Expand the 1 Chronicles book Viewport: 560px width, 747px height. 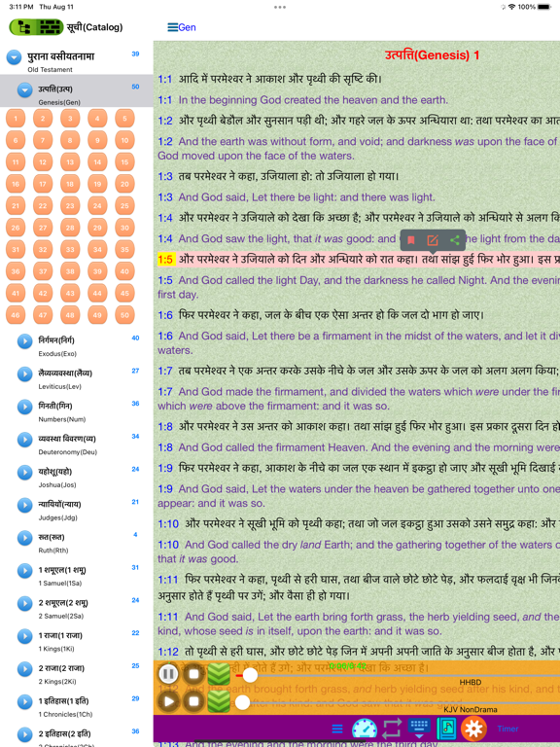coord(24,701)
